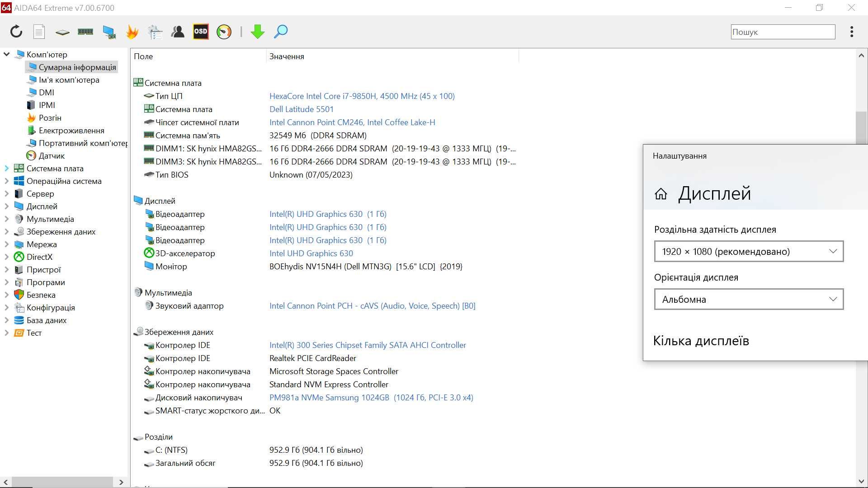Open CPU chip toolbar icon
The width and height of the screenshot is (868, 488).
[62, 32]
